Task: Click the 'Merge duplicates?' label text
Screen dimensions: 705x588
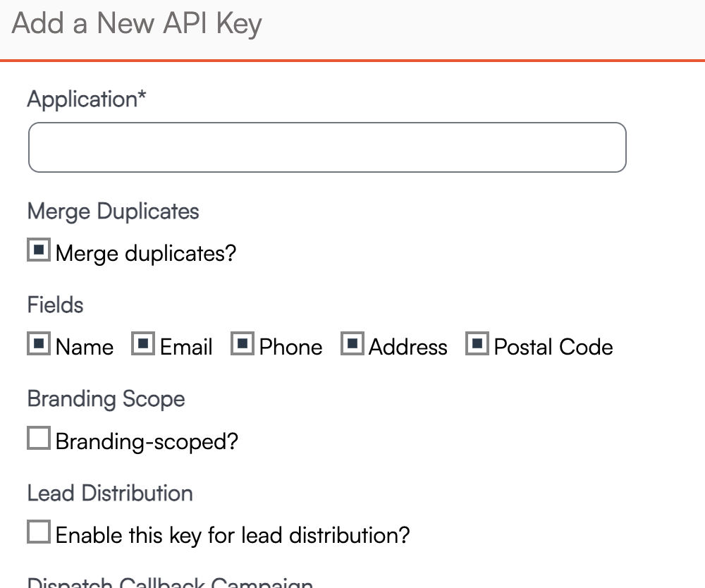Action: [x=145, y=253]
